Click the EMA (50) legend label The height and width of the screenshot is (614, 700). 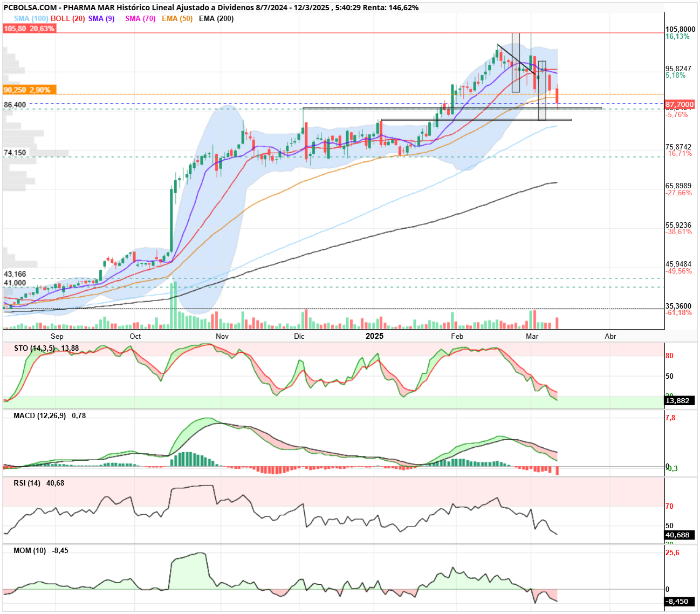pos(177,18)
